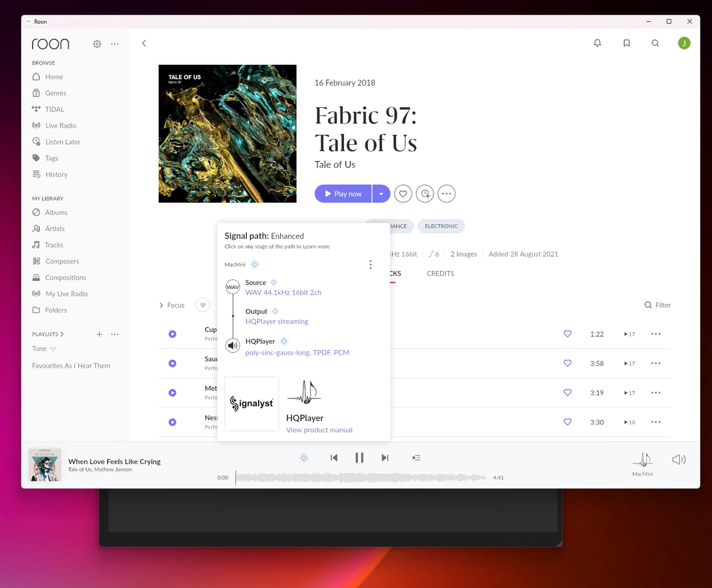Image resolution: width=712 pixels, height=588 pixels.
Task: Toggle favorite heart on 1:22 track
Action: coord(567,334)
